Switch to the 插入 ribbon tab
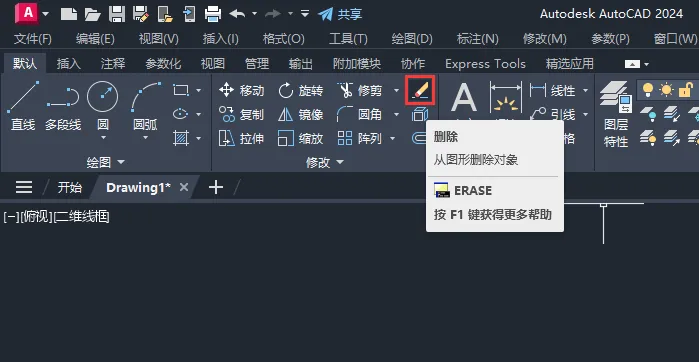This screenshot has height=362, width=699. [x=69, y=64]
